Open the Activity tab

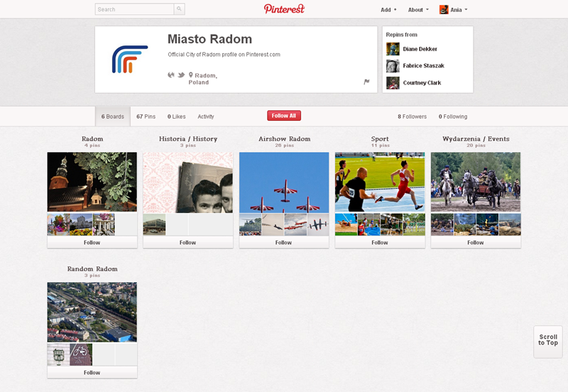coord(206,116)
